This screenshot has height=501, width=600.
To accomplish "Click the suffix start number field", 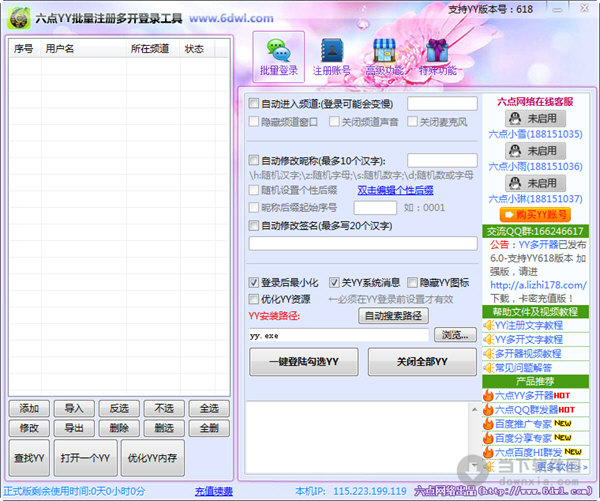I will click(375, 208).
